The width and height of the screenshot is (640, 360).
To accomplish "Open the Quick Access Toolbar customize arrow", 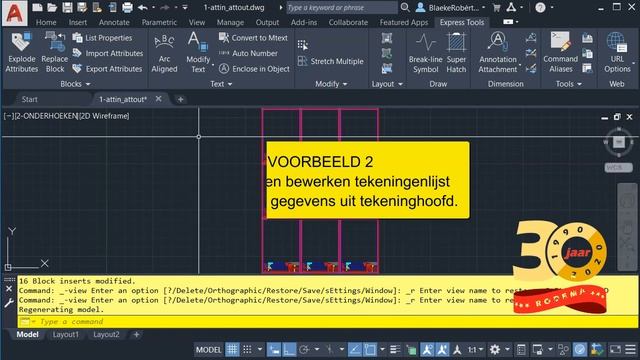I will click(x=185, y=7).
